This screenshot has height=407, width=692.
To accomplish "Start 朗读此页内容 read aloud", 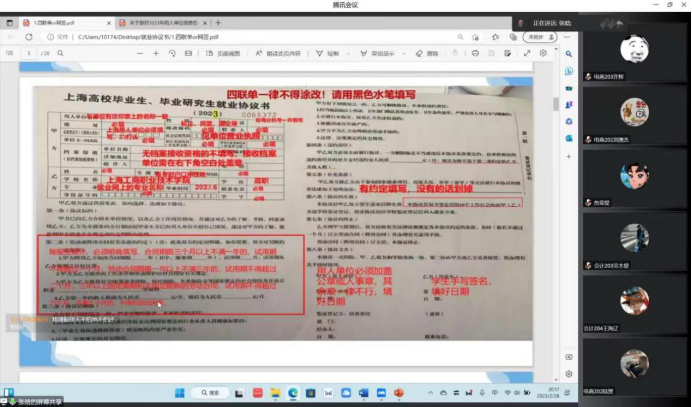I will pyautogui.click(x=278, y=53).
